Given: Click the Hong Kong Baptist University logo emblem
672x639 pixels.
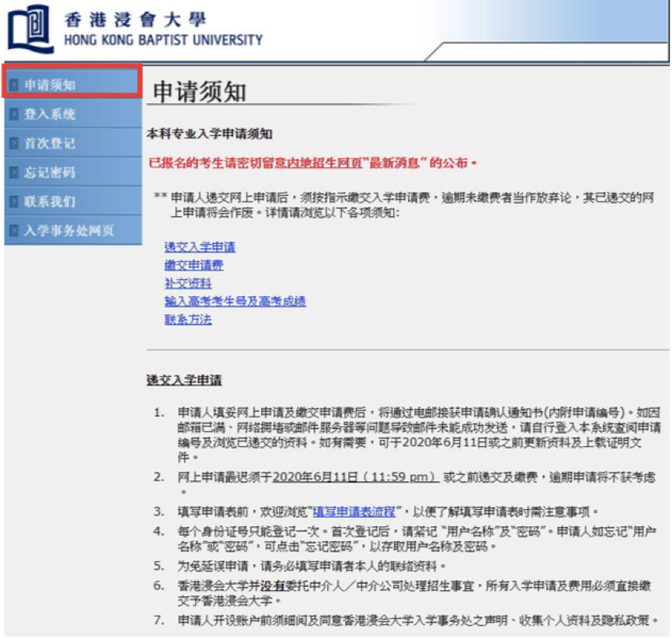Looking at the screenshot, I should point(31,28).
